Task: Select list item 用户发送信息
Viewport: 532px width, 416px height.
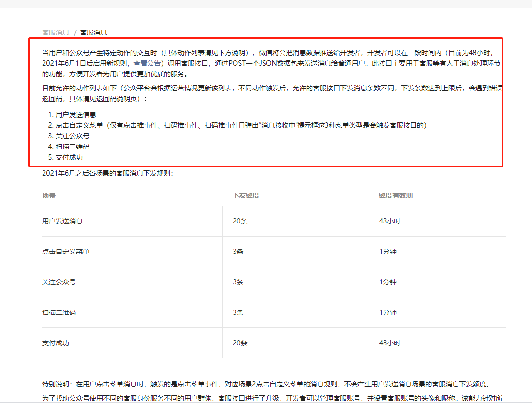Action: pyautogui.click(x=76, y=115)
